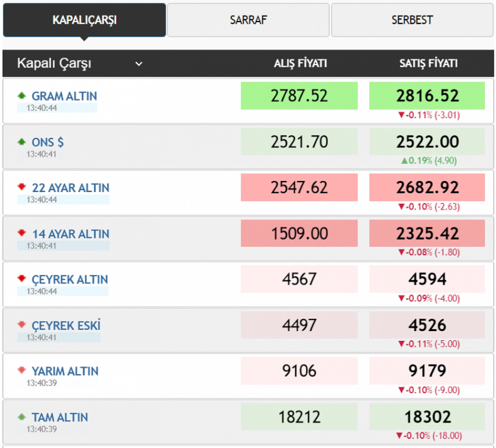Click the SATIŞ FİYATI column header
The height and width of the screenshot is (448, 496).
click(428, 63)
